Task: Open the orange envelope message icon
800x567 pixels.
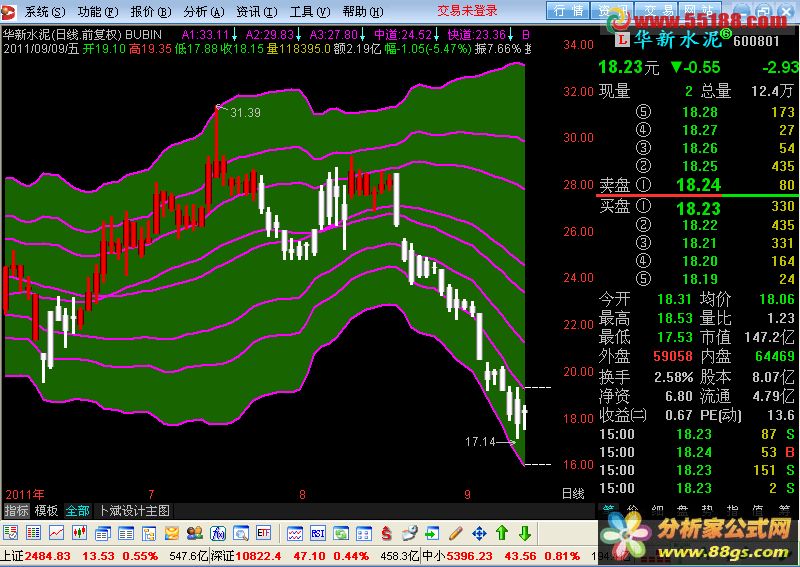Action: coord(172,533)
